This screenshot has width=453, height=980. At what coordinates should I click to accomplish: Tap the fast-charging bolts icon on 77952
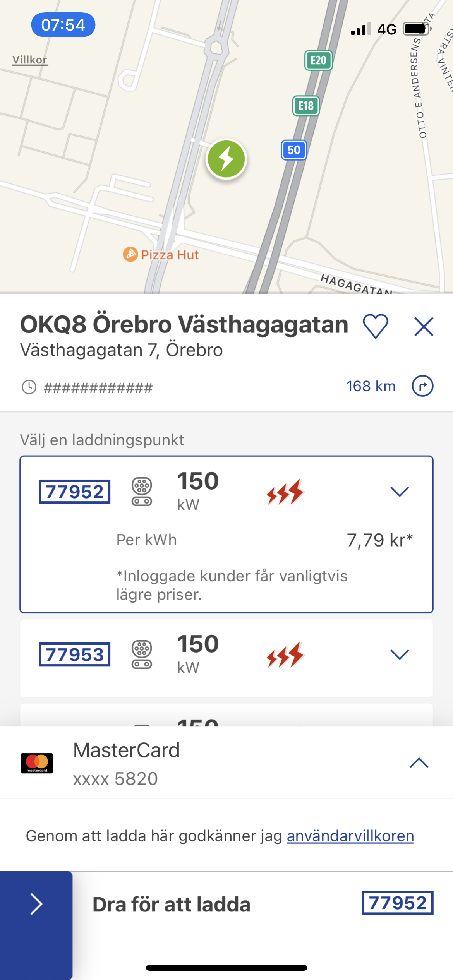click(x=285, y=492)
